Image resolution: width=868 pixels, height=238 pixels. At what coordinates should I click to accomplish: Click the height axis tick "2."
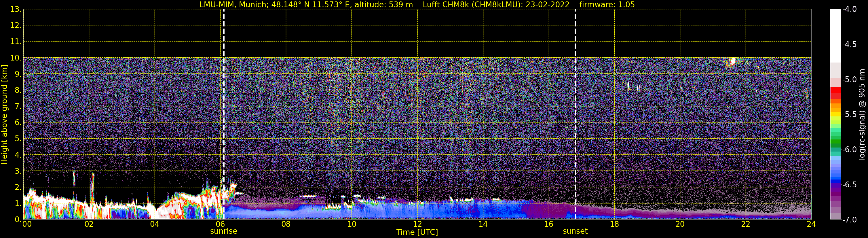[x=18, y=188]
